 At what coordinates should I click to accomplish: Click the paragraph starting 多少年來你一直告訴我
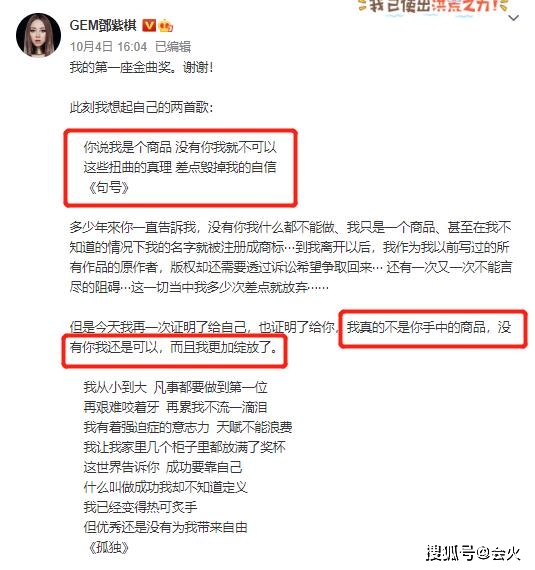point(291,257)
